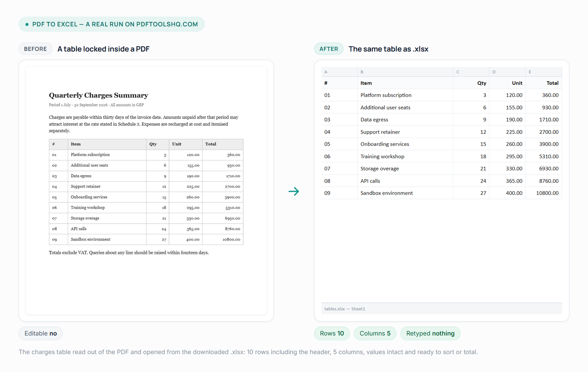This screenshot has width=588, height=372.
Task: Click 'API calls' cell in the xlsx sheet
Action: click(x=405, y=181)
